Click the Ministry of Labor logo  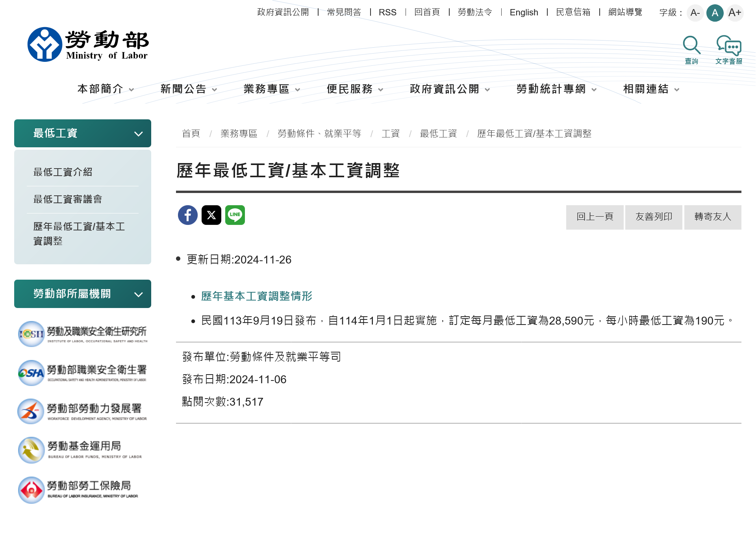(x=88, y=45)
